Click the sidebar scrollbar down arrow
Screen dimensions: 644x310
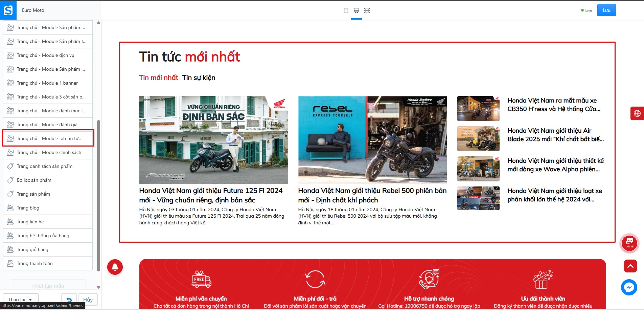coord(98,287)
